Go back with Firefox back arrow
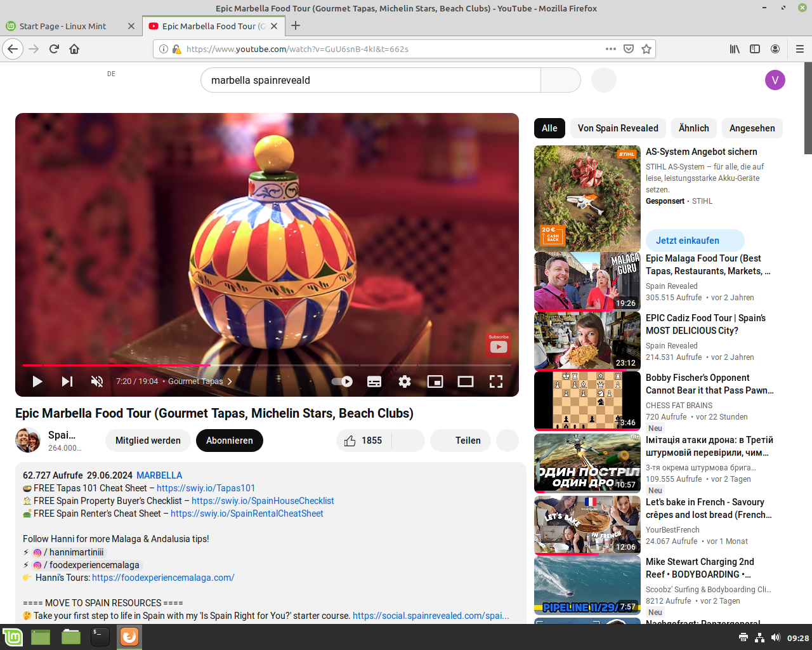Image resolution: width=812 pixels, height=650 pixels. 13,49
